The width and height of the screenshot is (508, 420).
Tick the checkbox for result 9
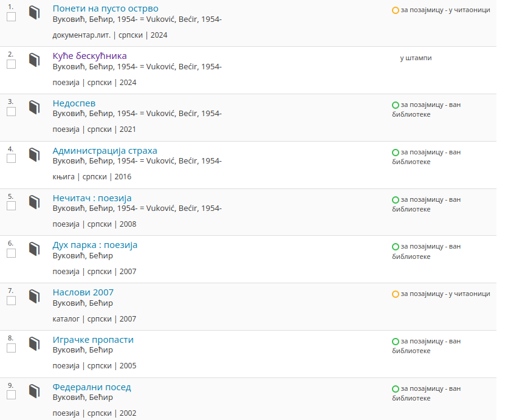click(11, 395)
